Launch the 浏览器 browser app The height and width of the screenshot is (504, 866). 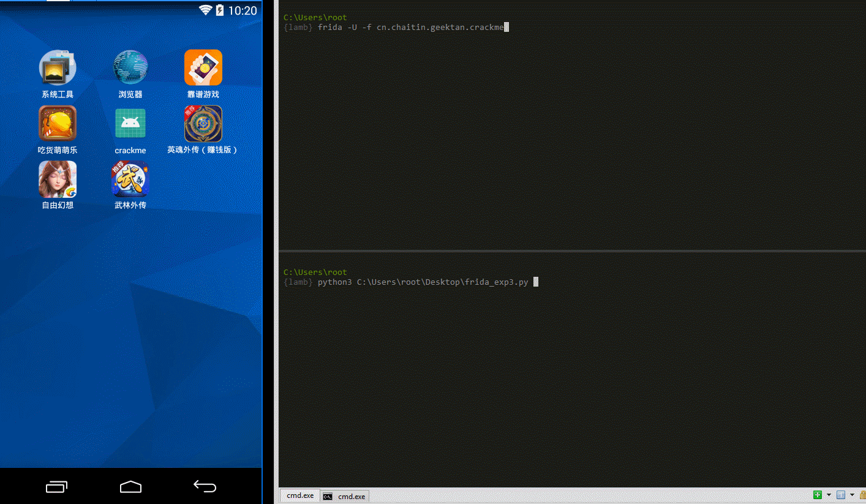pyautogui.click(x=130, y=67)
